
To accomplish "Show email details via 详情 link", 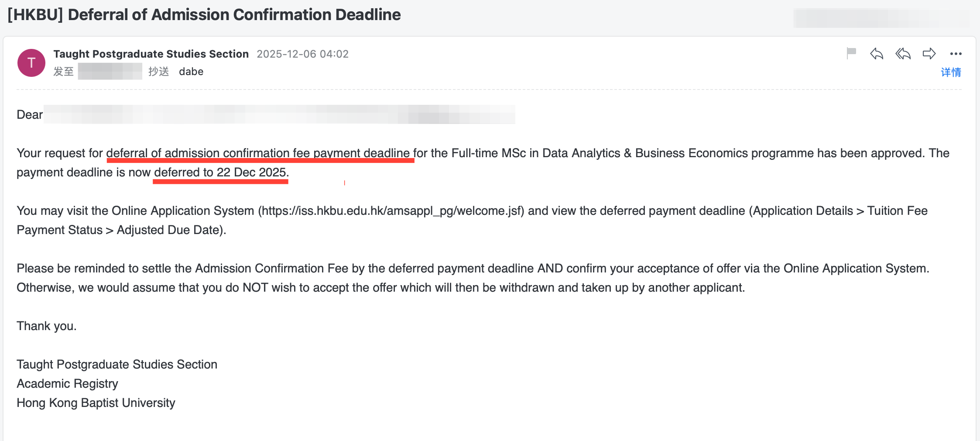I will pyautogui.click(x=951, y=72).
